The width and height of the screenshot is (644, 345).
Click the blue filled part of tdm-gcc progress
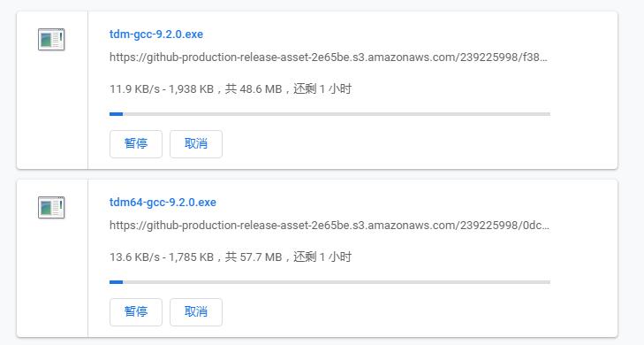[x=117, y=114]
